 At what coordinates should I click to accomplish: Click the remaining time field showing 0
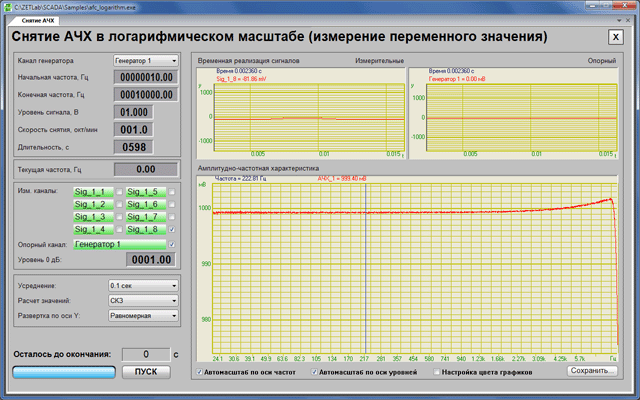pos(146,354)
